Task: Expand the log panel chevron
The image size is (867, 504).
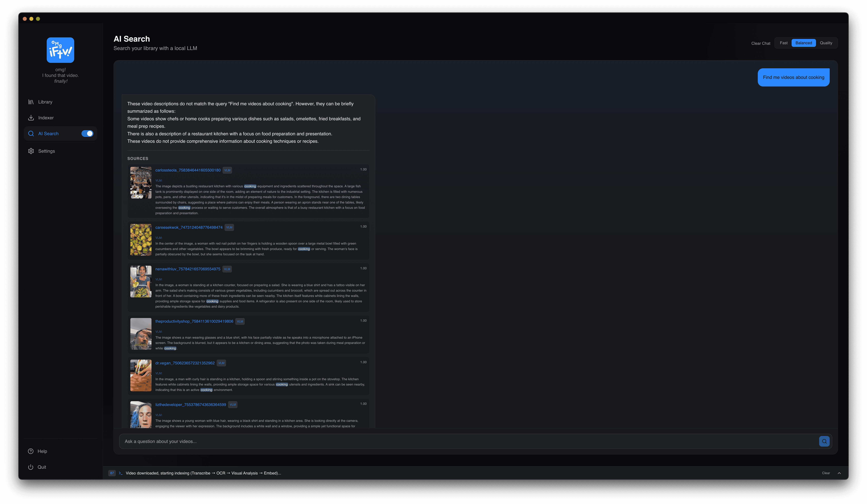Action: 839,473
